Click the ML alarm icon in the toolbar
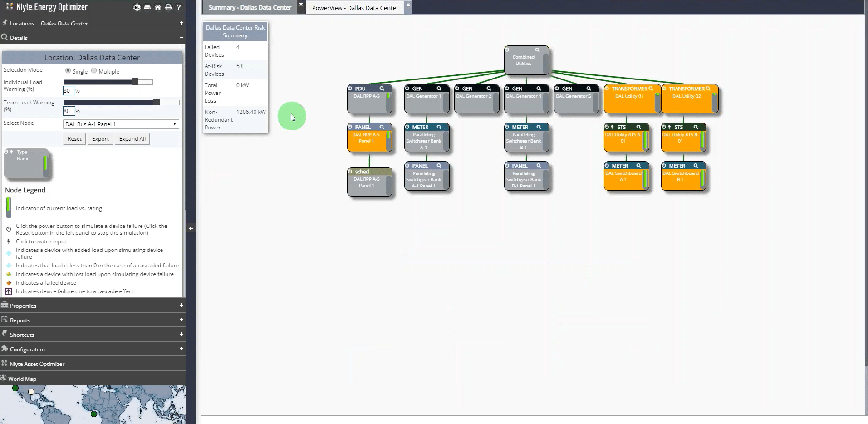 (137, 7)
